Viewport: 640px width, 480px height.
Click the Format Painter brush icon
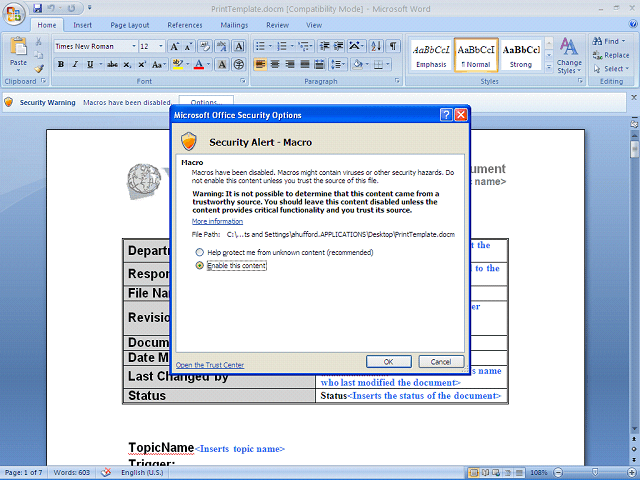pyautogui.click(x=39, y=69)
